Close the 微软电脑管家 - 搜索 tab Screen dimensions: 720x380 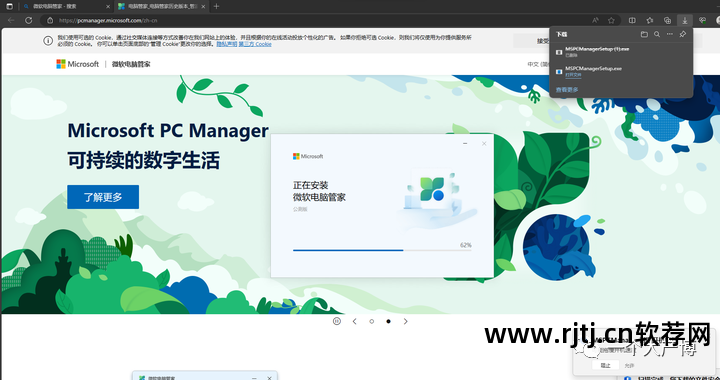pos(108,6)
